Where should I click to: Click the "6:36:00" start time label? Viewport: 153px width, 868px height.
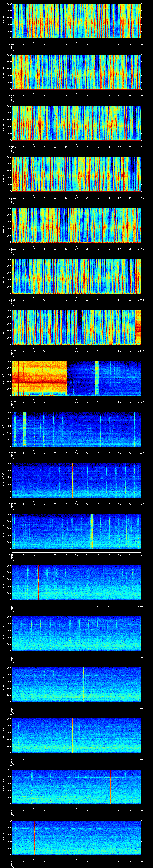12,300
